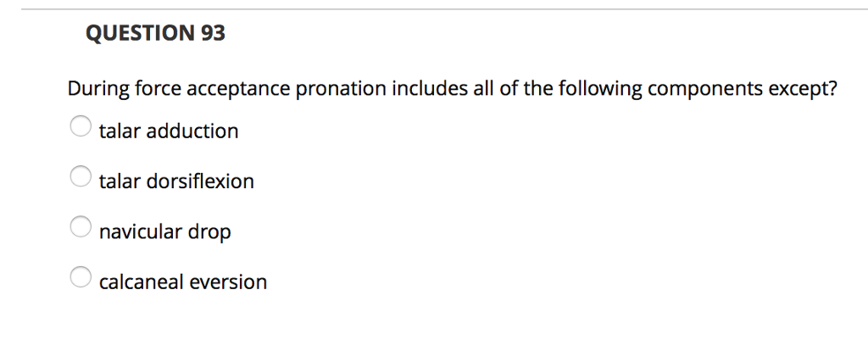
Task: Click the word "pronation" in the question
Action: click(x=339, y=90)
